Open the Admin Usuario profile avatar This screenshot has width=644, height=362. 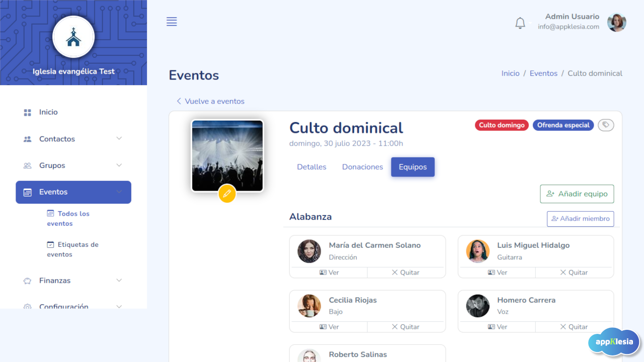point(616,22)
